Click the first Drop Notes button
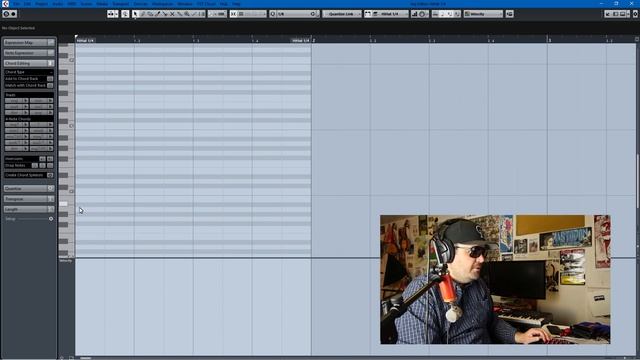Image resolution: width=640 pixels, height=360 pixels. [35, 166]
